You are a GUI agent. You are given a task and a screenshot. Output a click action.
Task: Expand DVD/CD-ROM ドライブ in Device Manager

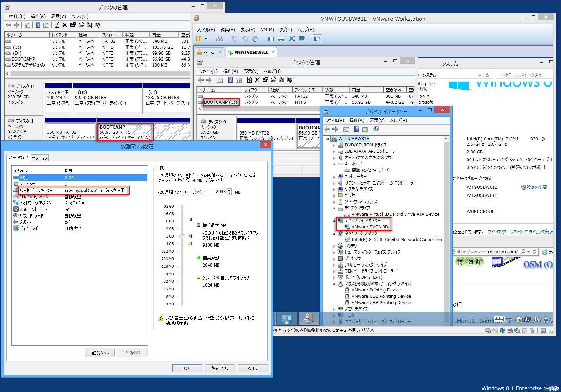[x=334, y=145]
